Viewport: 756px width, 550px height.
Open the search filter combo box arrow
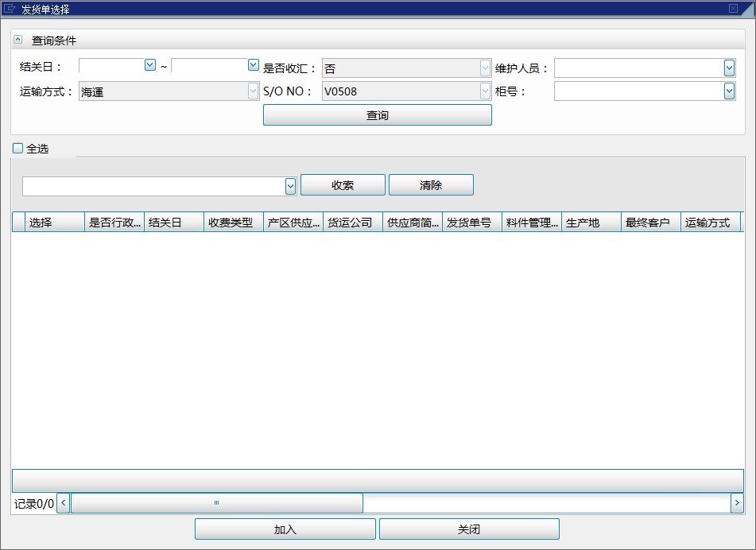pyautogui.click(x=290, y=186)
